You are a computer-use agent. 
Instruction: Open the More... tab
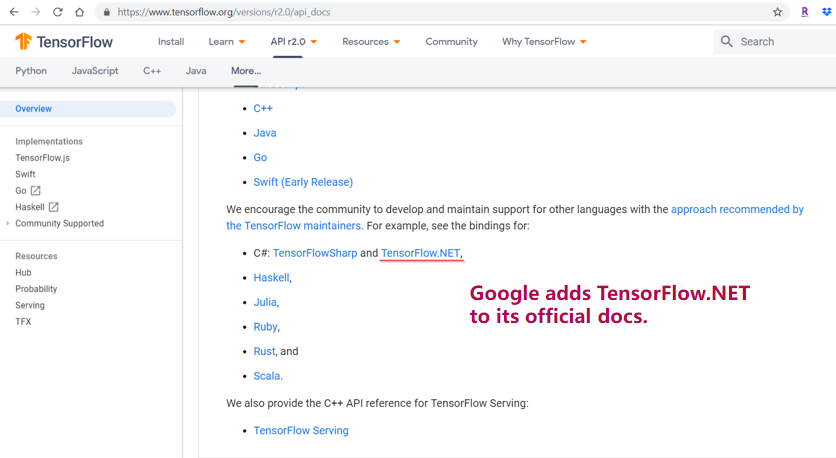tap(246, 71)
